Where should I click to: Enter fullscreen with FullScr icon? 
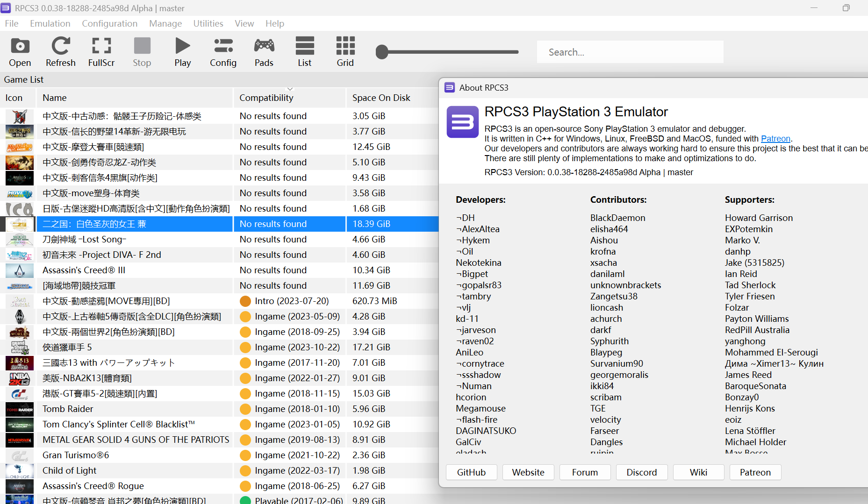pyautogui.click(x=101, y=52)
